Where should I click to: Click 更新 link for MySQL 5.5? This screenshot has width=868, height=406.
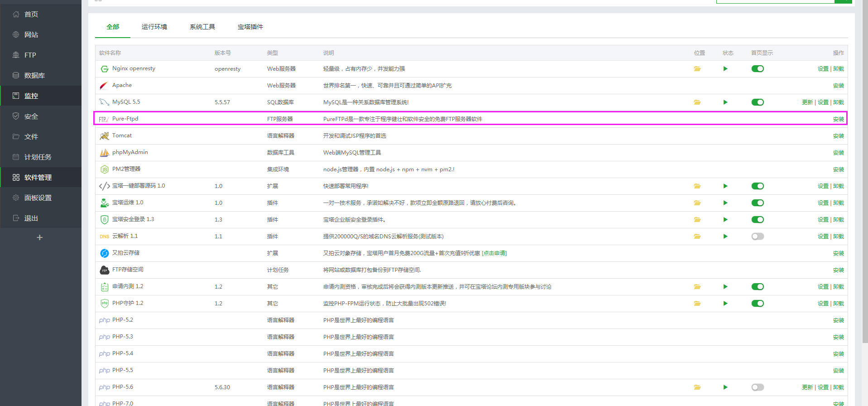coord(807,102)
